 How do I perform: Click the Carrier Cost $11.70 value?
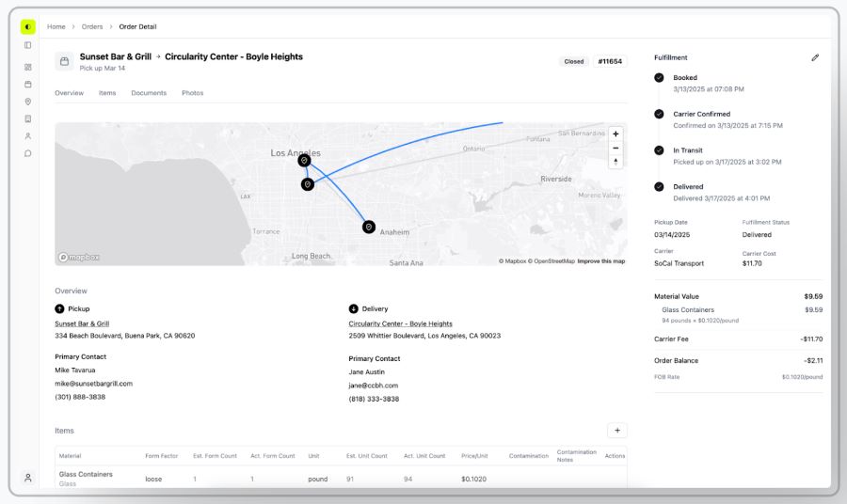pyautogui.click(x=752, y=263)
